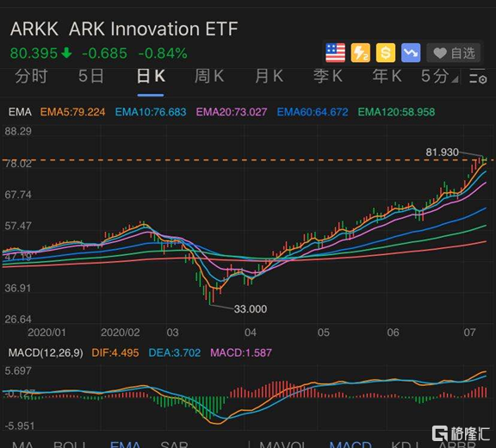
Task: Expand the 5分 minute interval dropdown
Action: tap(439, 77)
